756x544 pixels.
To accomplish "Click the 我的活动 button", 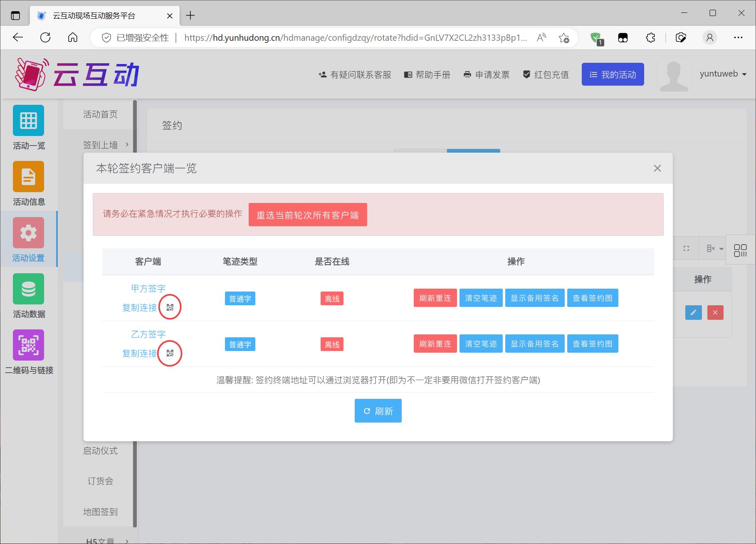I will click(x=613, y=74).
